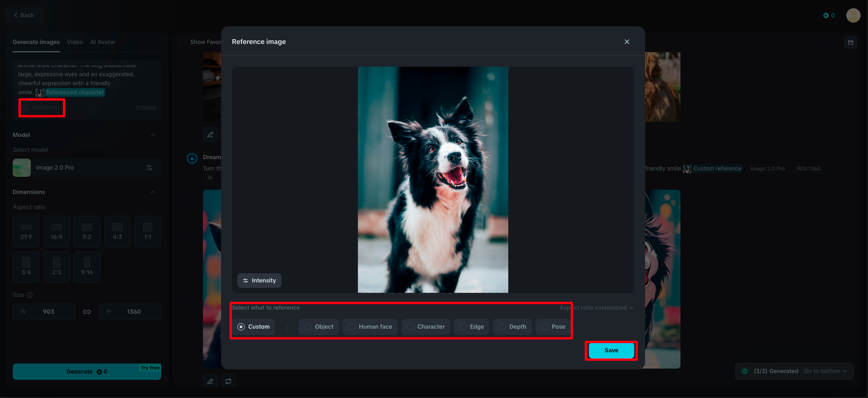Select the Custom reference option
Image resolution: width=868 pixels, height=398 pixels.
[x=254, y=327]
